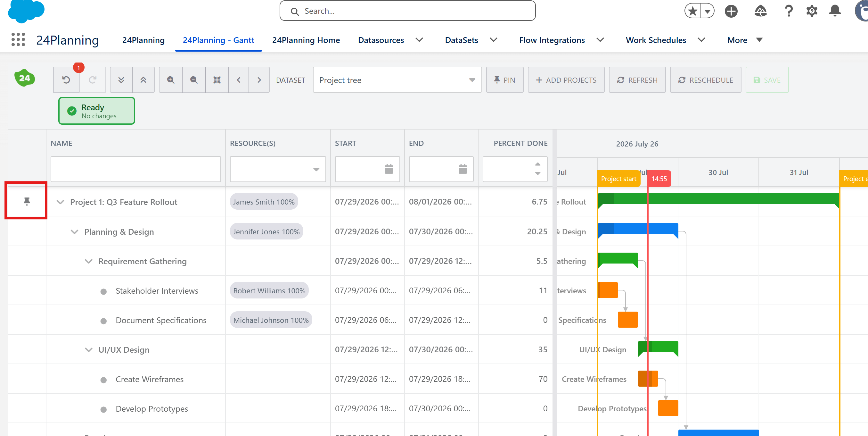868x436 pixels.
Task: Shift the timeline to the previous period
Action: (x=239, y=80)
